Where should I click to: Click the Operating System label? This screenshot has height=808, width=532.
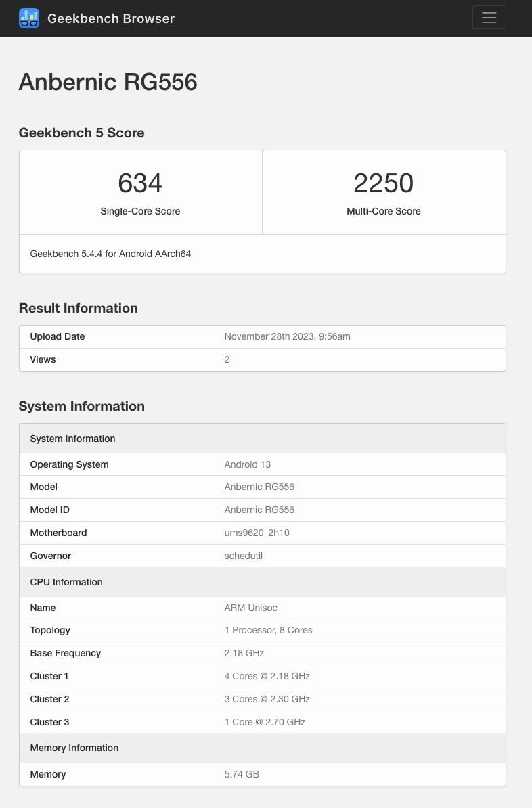click(x=69, y=464)
